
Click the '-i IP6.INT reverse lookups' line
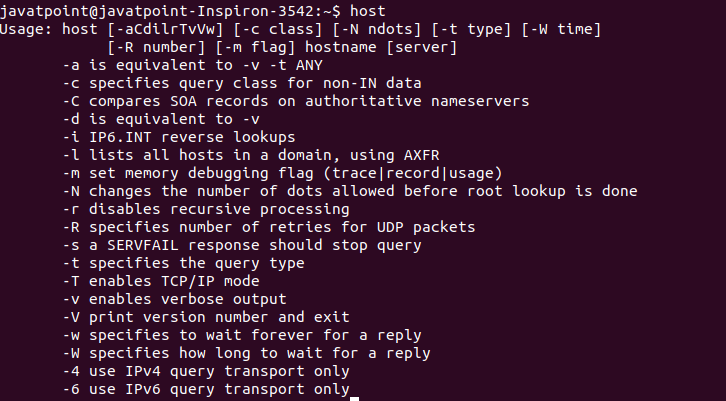179,138
